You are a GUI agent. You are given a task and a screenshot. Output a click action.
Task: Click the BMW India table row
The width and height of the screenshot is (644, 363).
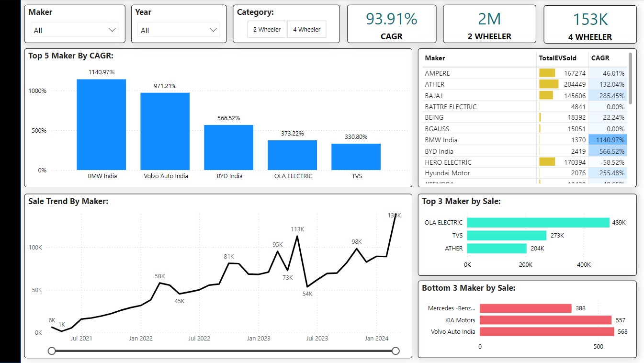coord(525,140)
